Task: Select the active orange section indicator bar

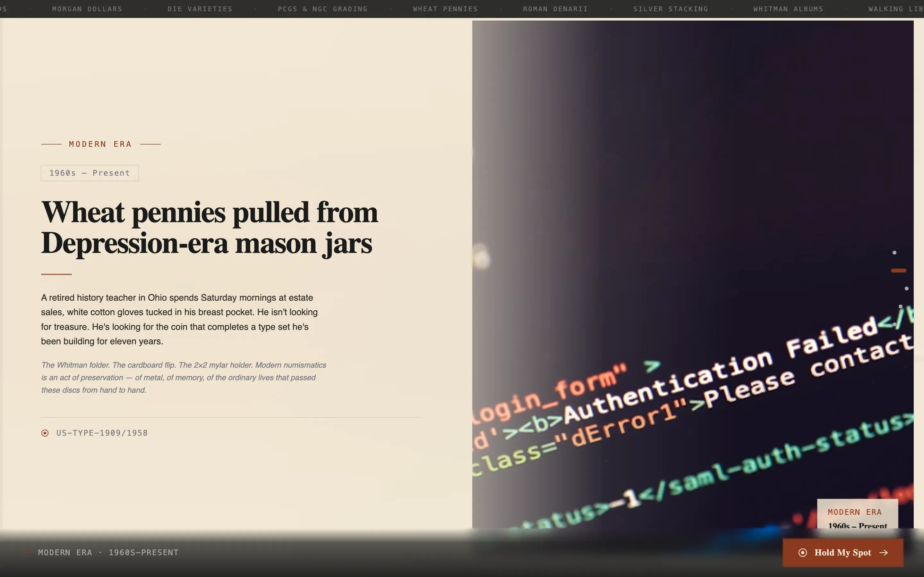Action: tap(898, 271)
